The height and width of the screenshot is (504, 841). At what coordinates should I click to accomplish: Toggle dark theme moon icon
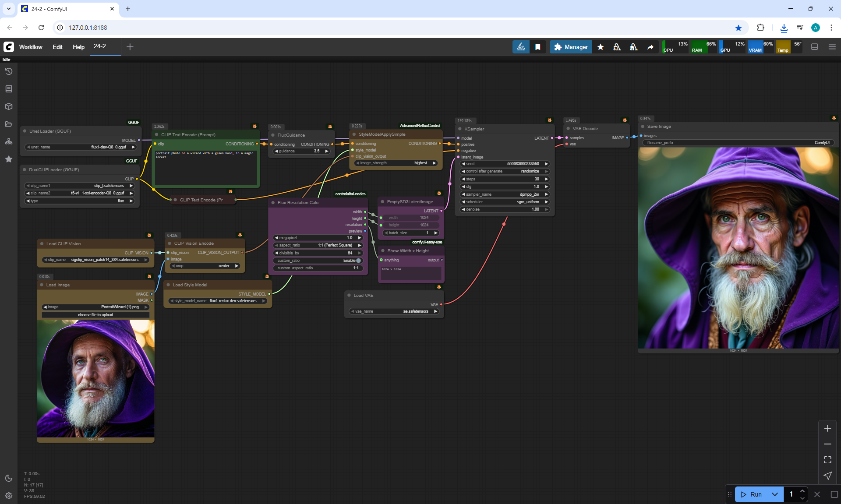9,478
